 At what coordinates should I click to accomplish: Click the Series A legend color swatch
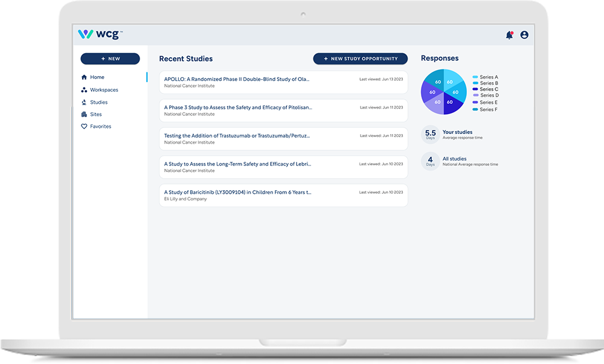(475, 77)
